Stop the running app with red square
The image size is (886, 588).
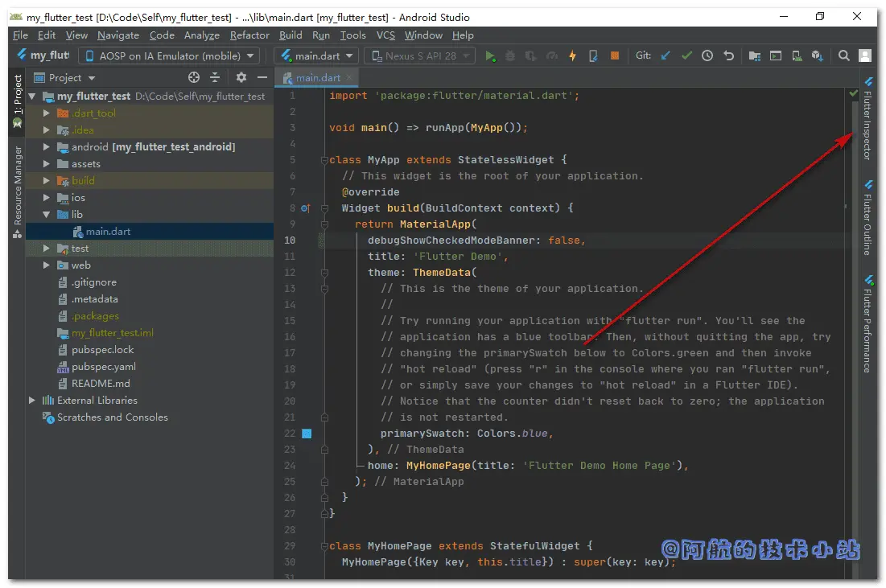(615, 56)
